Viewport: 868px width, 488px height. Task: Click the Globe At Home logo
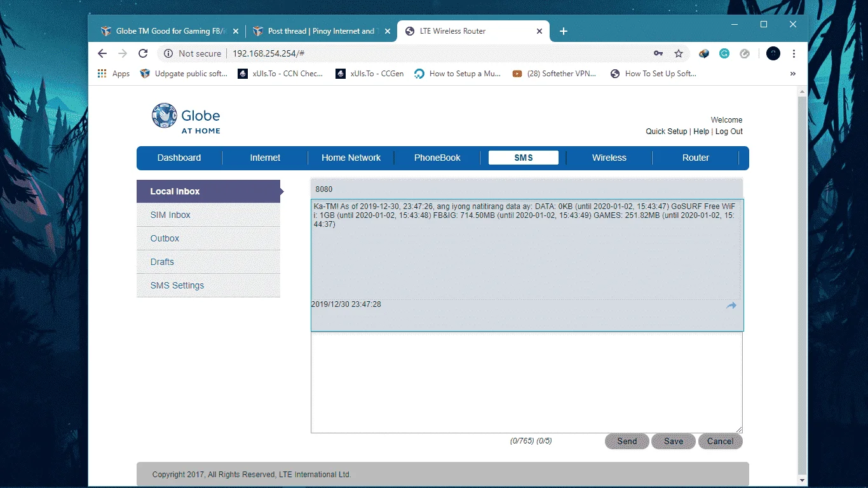click(x=186, y=119)
